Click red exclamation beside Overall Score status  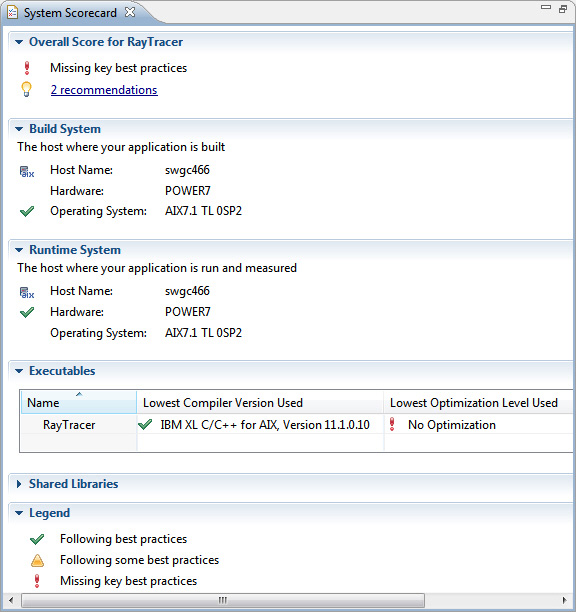[x=27, y=68]
